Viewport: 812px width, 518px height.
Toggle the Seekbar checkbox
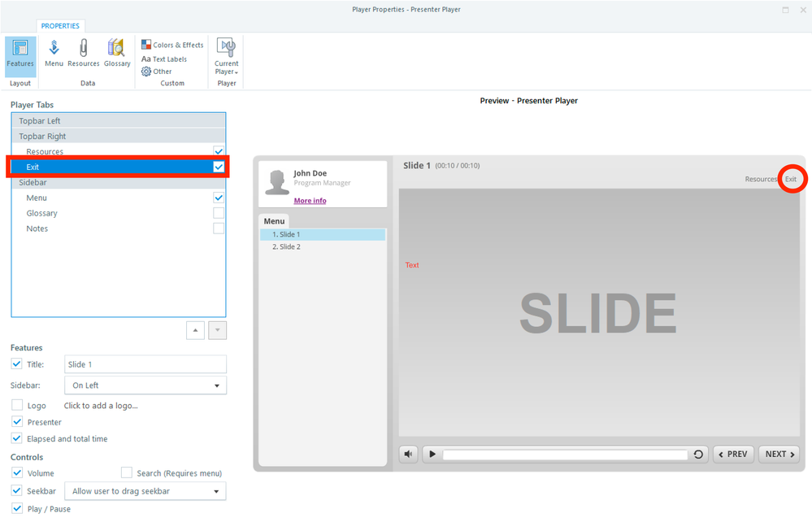[17, 490]
